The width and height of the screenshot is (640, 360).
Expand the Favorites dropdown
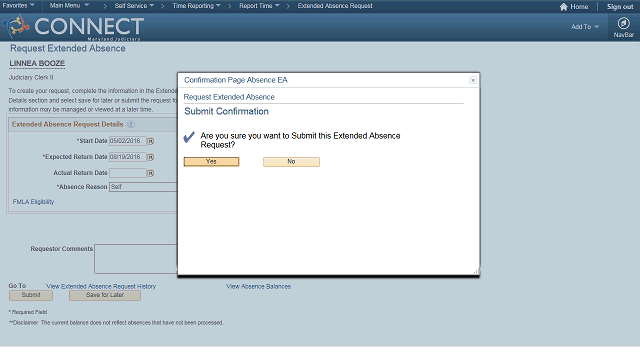click(x=18, y=5)
